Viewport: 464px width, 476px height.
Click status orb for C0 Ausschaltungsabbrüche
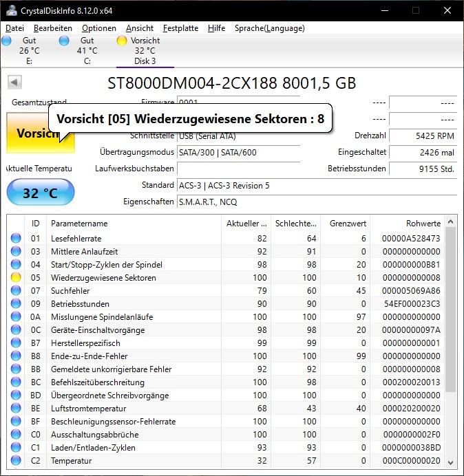16,434
